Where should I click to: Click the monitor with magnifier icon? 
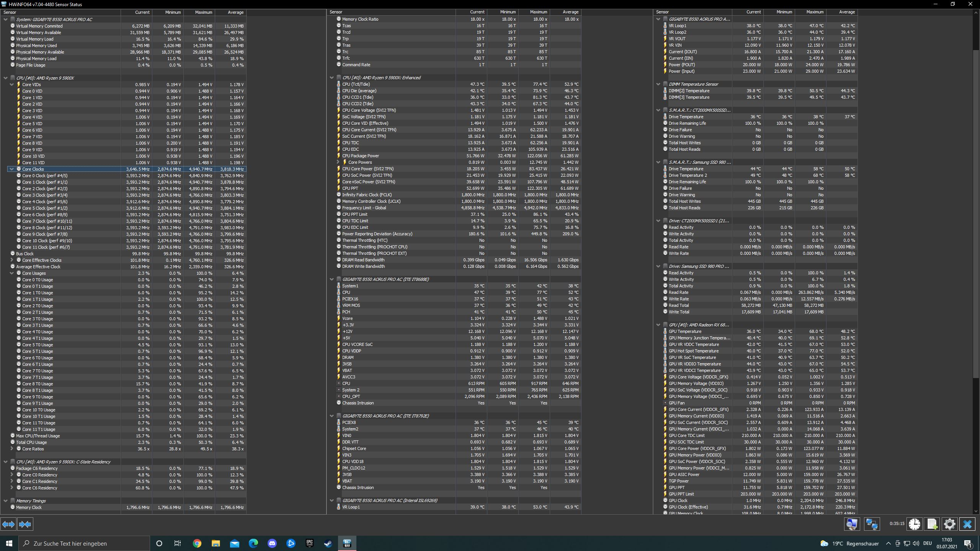click(852, 524)
